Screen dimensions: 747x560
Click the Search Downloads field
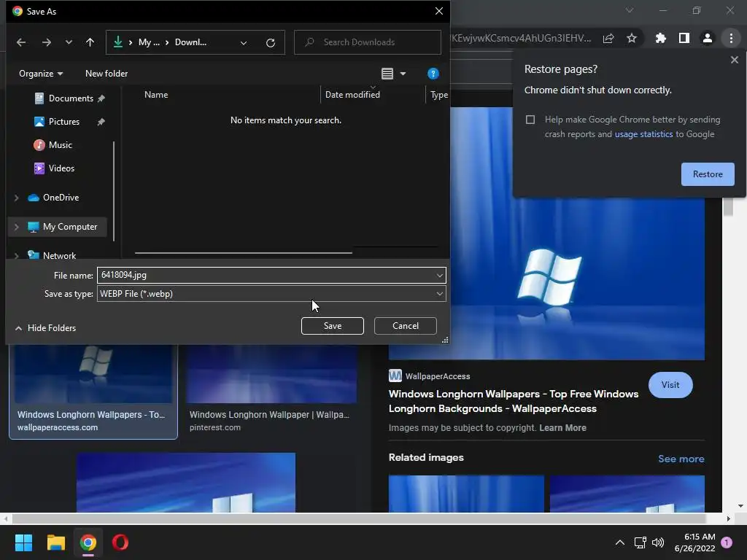tap(368, 42)
